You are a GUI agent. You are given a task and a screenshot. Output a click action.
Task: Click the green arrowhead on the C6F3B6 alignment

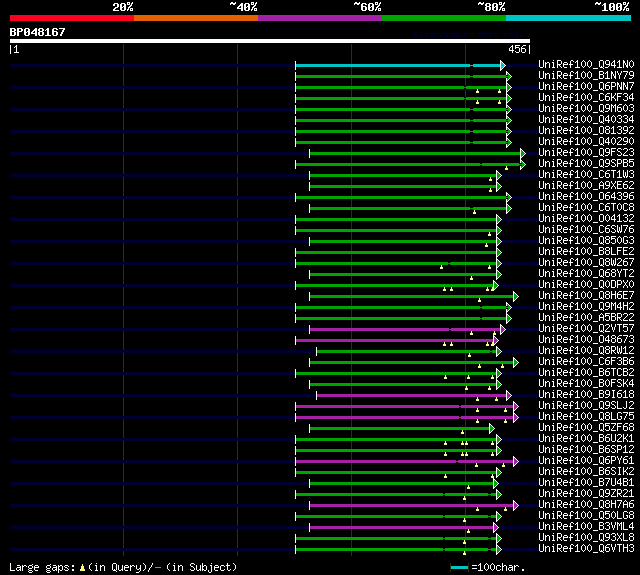[515, 362]
